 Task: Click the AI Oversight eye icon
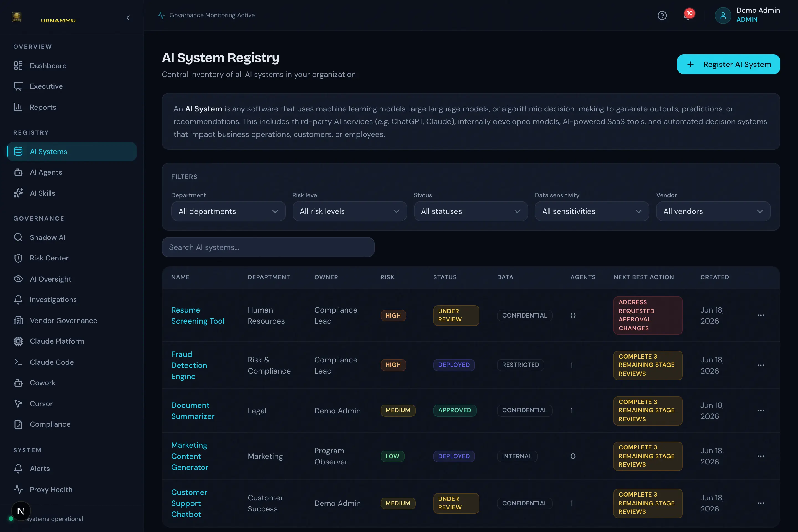[18, 279]
